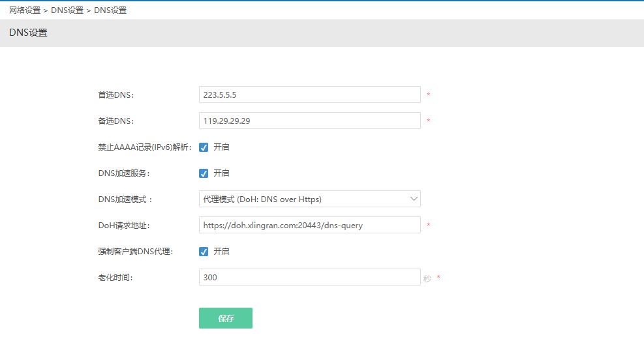The height and width of the screenshot is (352, 644).
Task: Click the 备选DNS address field
Action: pos(309,121)
